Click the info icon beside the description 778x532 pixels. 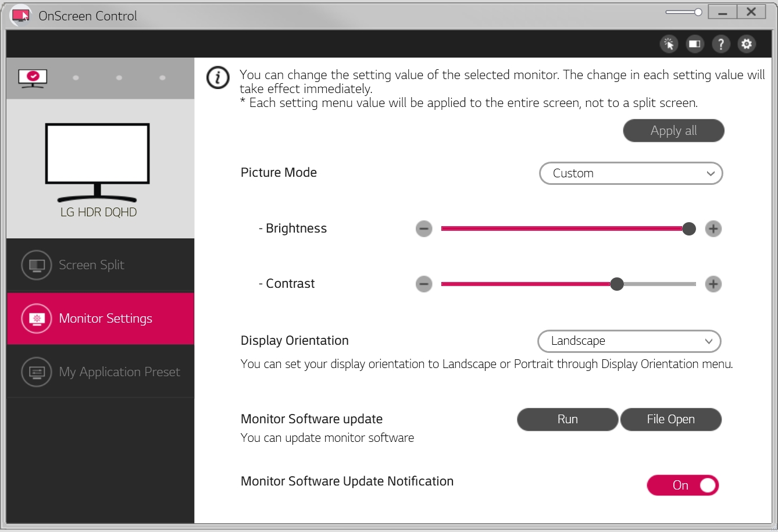218,77
